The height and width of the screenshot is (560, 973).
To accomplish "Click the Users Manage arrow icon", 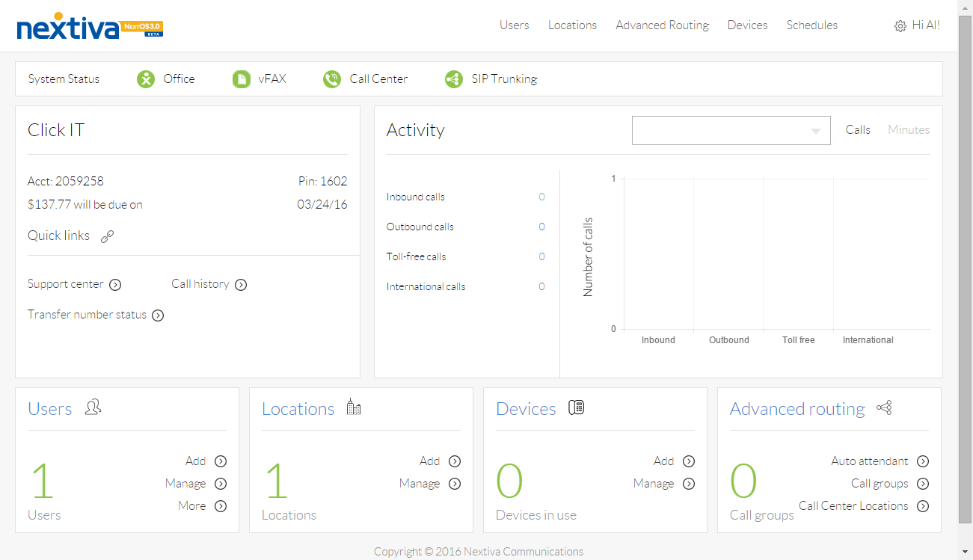I will click(221, 484).
